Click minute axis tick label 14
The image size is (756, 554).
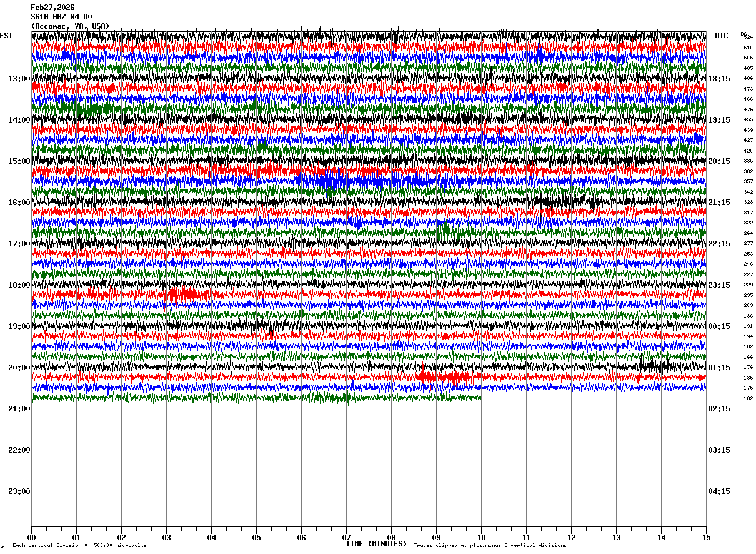[661, 537]
